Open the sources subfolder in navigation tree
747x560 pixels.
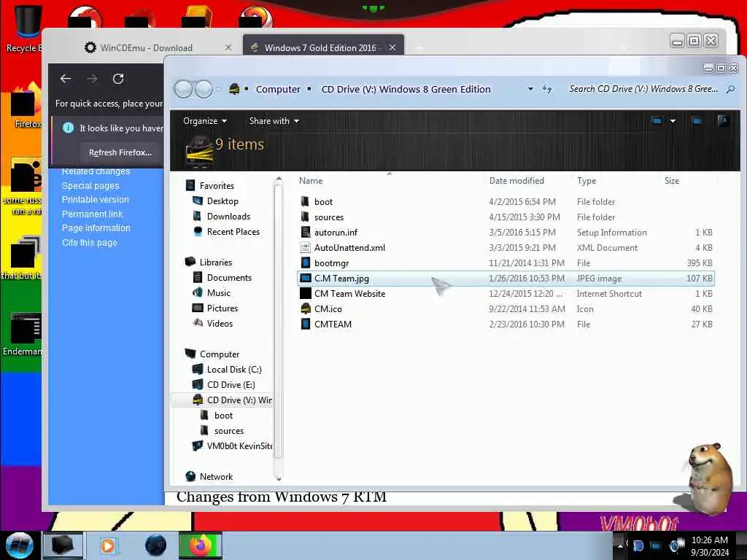tap(229, 430)
